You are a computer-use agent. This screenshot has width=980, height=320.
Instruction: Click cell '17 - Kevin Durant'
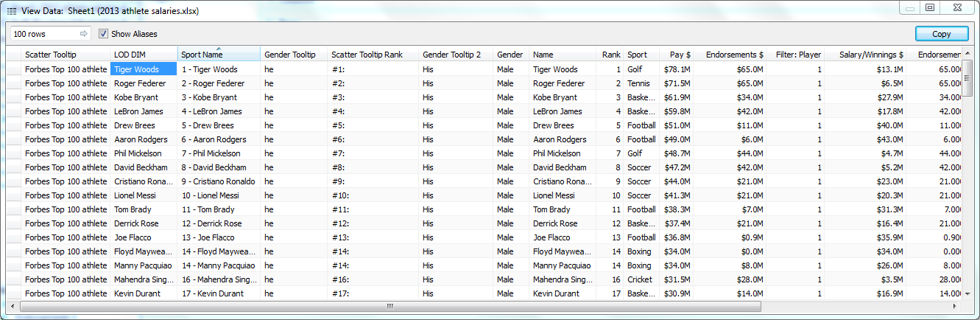click(219, 293)
